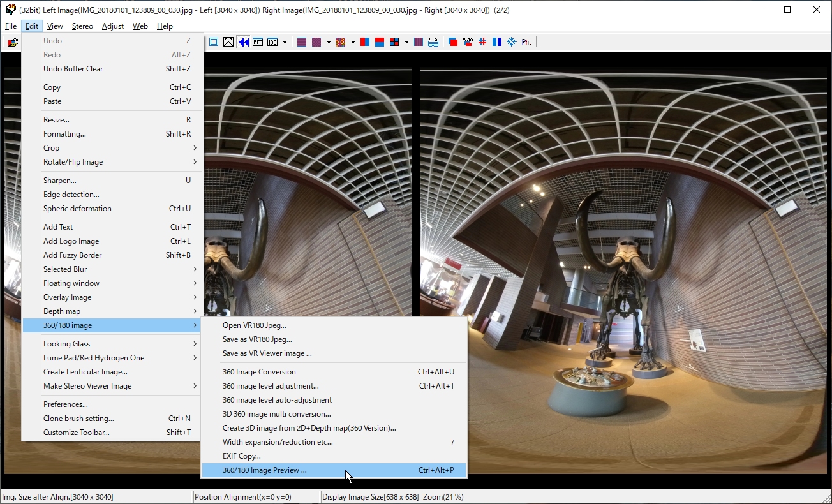Click the 3D glasses toolbar icon
Screen dimensions: 832x504
tap(433, 42)
